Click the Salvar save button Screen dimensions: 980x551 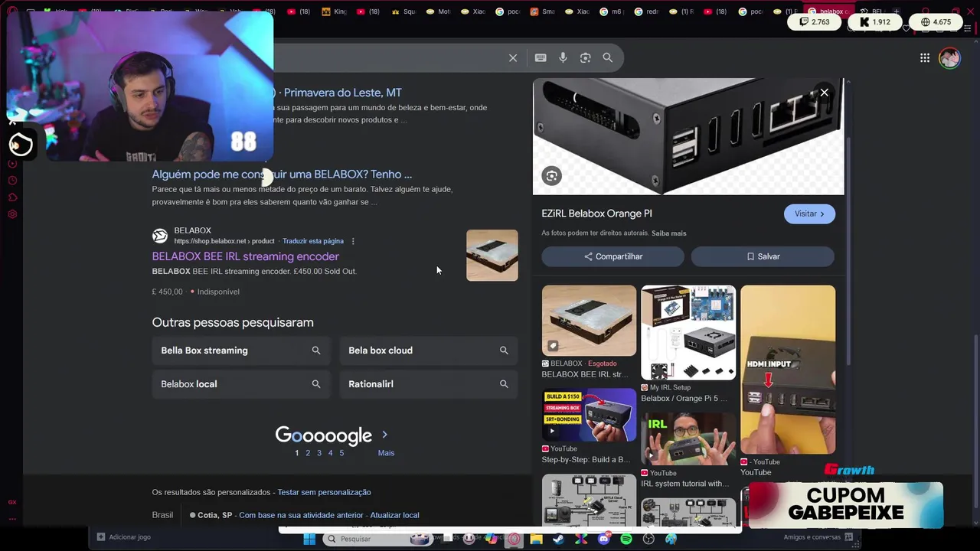coord(763,256)
